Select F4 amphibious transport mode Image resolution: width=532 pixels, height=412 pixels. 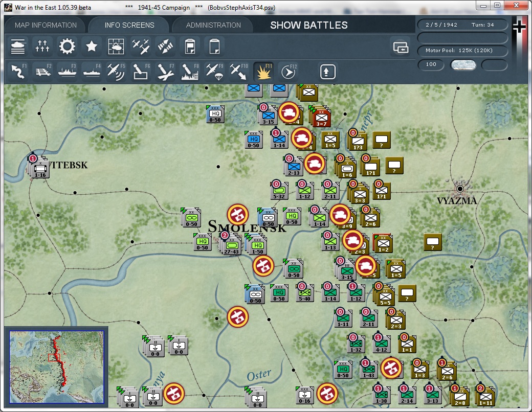[x=92, y=72]
